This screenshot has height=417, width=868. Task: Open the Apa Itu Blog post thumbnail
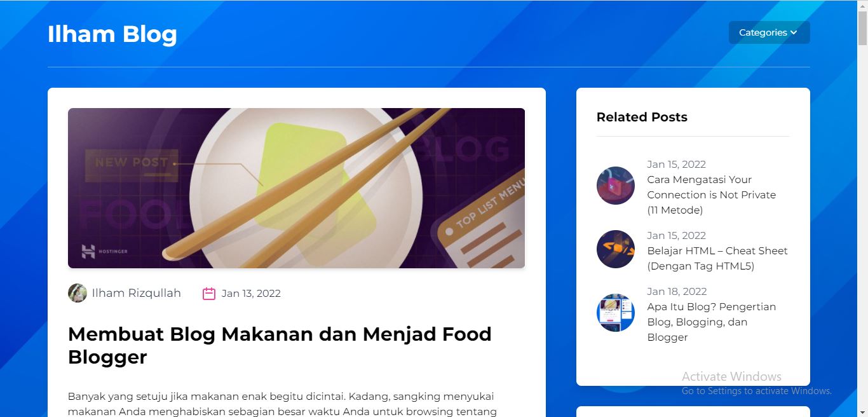coord(616,313)
